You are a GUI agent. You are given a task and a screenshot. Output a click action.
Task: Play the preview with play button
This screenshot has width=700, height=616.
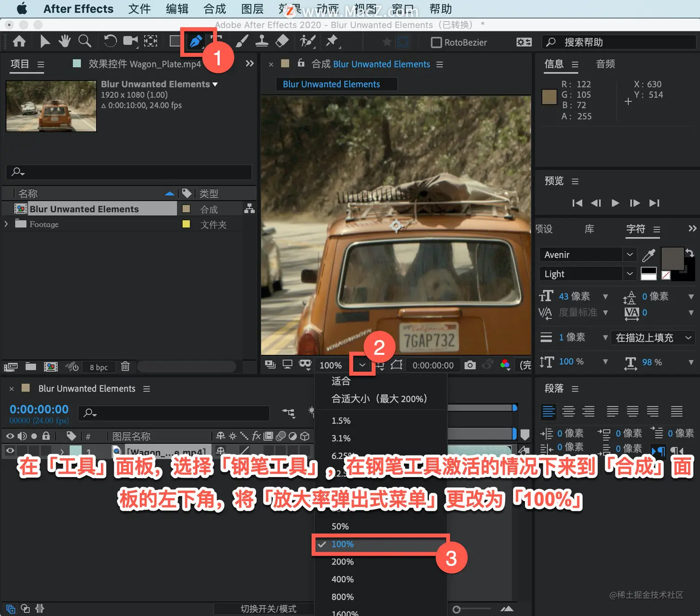point(615,203)
